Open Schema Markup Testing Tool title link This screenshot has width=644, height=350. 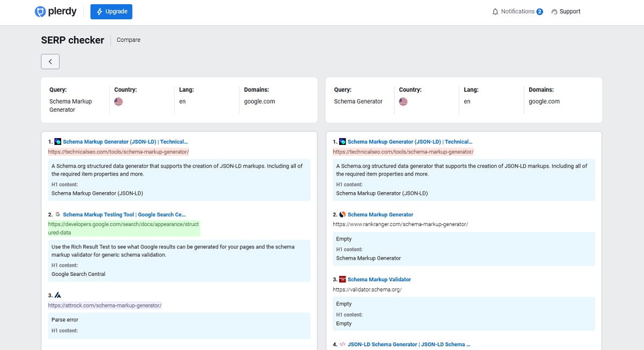(x=124, y=215)
